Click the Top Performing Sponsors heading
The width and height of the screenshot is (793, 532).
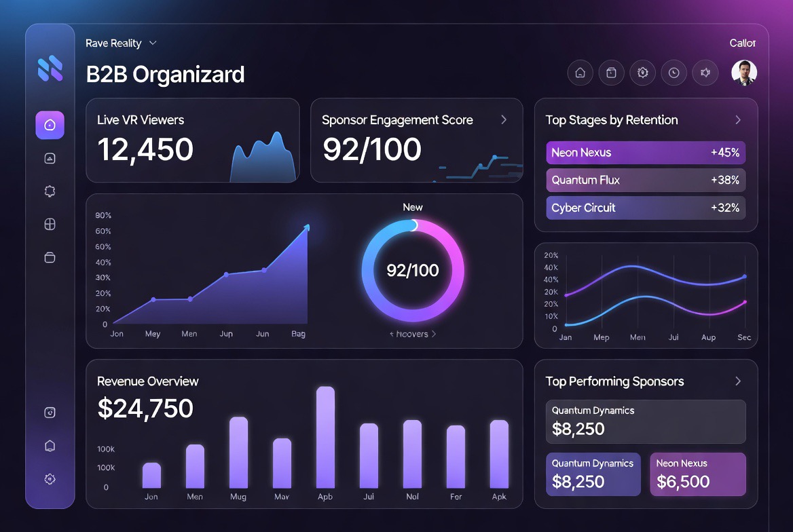(x=614, y=381)
